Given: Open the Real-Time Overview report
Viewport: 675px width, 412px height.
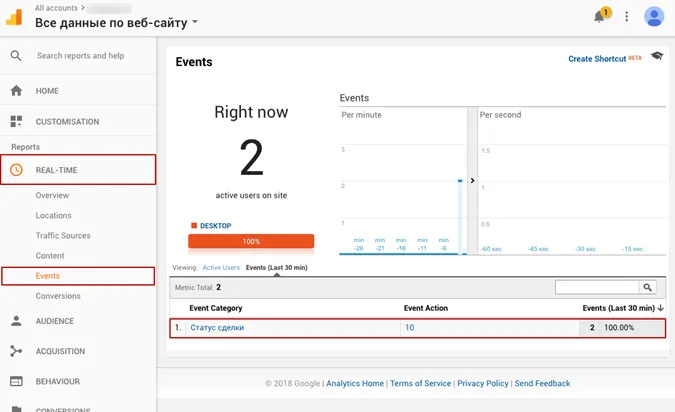Looking at the screenshot, I should point(52,195).
